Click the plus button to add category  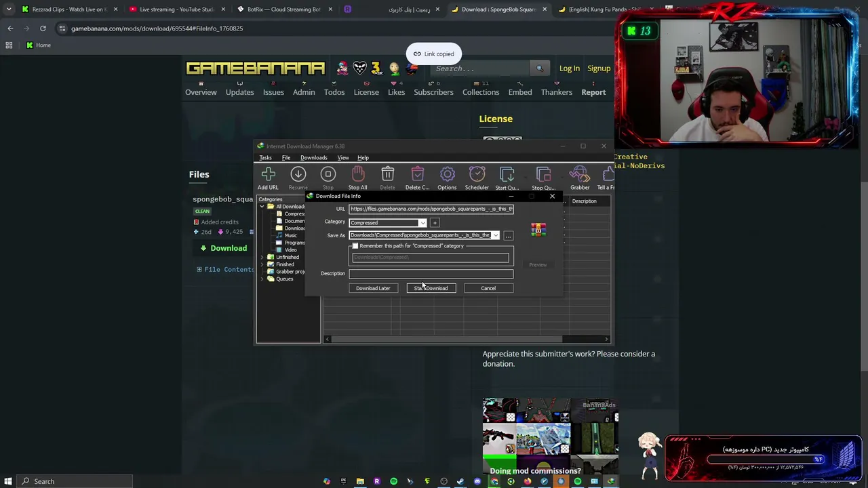[x=435, y=222]
